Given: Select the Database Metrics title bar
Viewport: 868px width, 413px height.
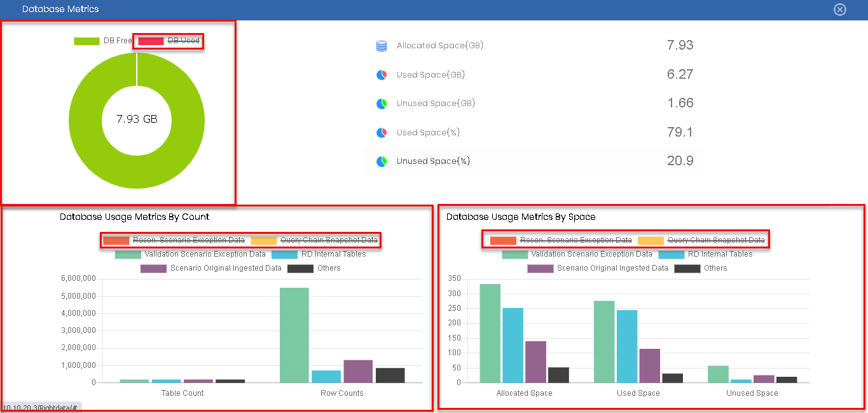Looking at the screenshot, I should (x=60, y=9).
